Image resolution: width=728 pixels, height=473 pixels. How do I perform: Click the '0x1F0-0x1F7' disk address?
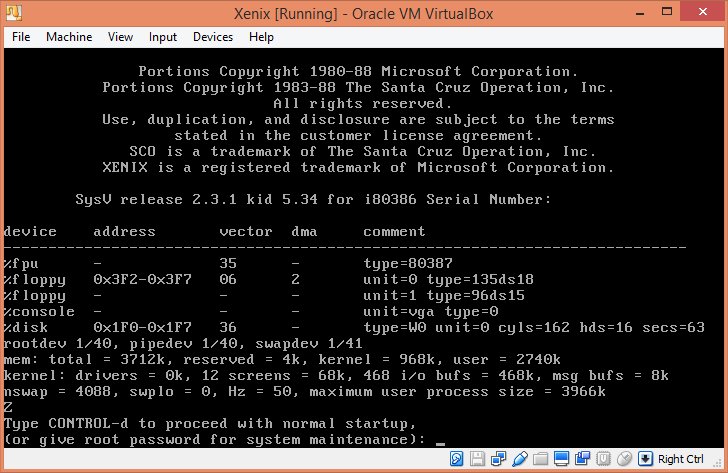(x=142, y=327)
